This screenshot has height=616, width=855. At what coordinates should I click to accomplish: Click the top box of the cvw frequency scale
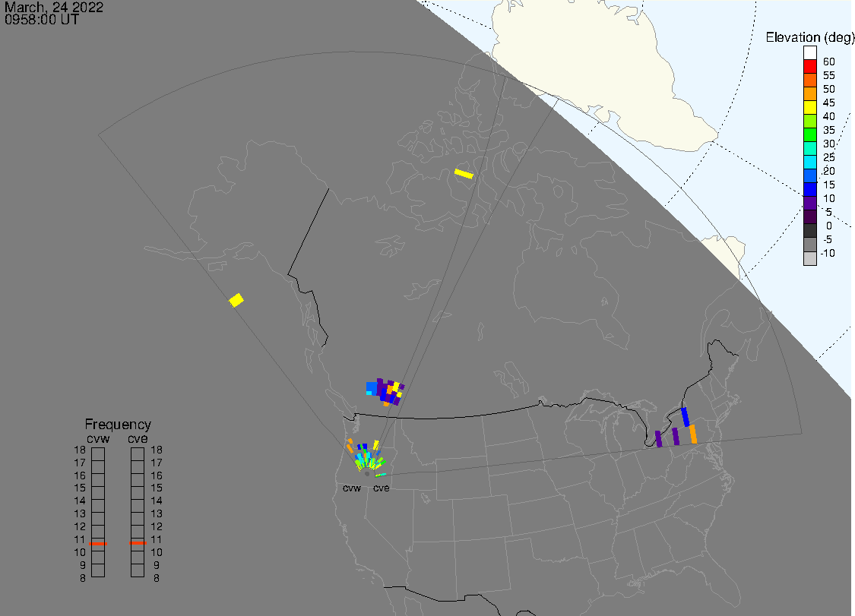(x=98, y=454)
